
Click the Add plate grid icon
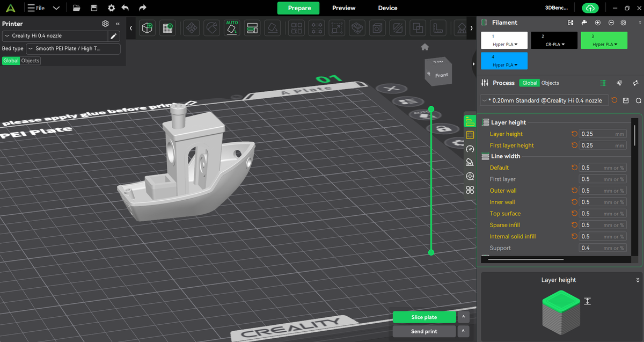pyautogui.click(x=168, y=28)
